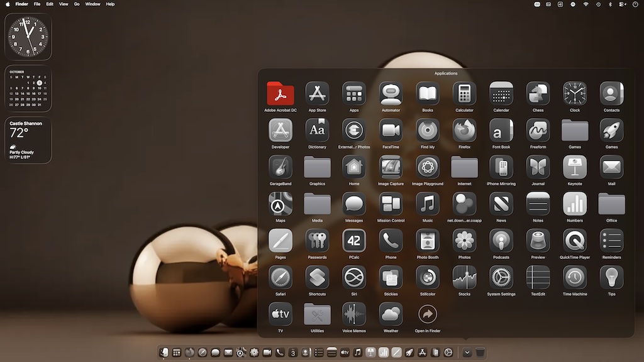Open Calculator in the Applications stack

[x=464, y=94]
